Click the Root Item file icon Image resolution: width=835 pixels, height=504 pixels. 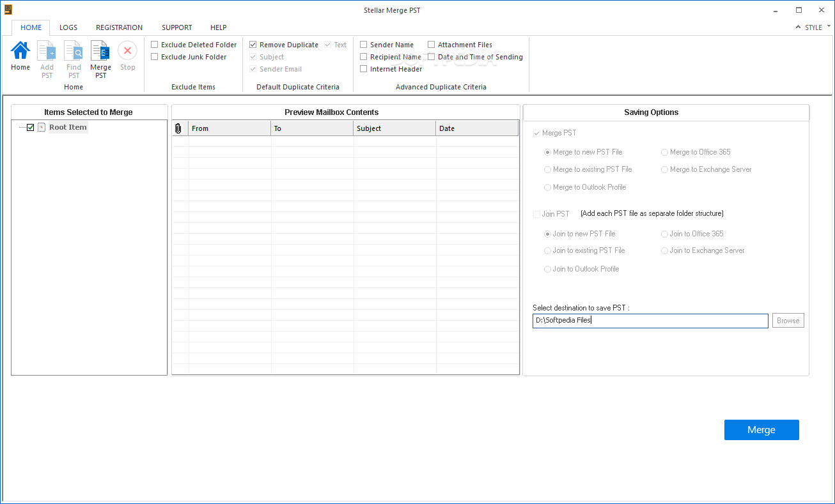tap(42, 127)
